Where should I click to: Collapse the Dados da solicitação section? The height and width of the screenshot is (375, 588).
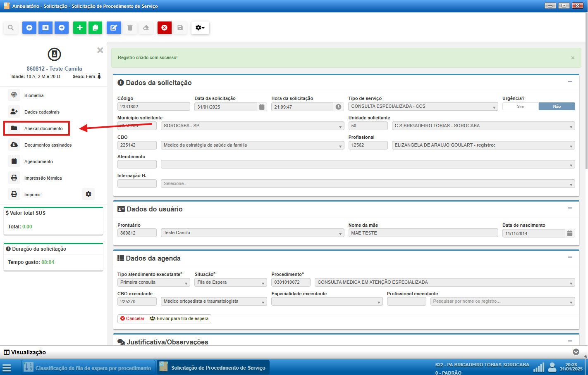point(570,82)
